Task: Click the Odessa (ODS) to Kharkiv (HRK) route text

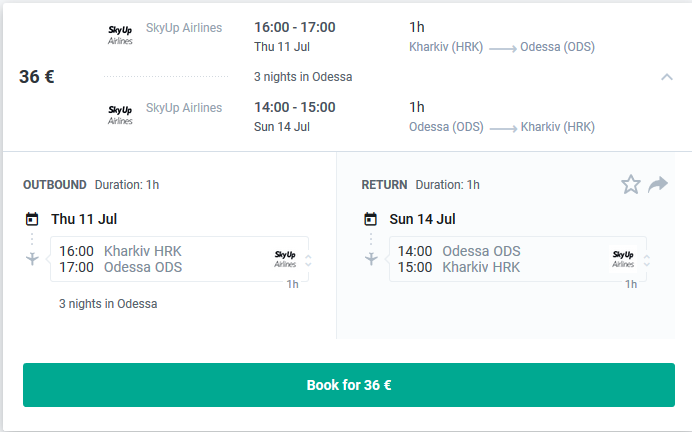Action: tap(502, 127)
